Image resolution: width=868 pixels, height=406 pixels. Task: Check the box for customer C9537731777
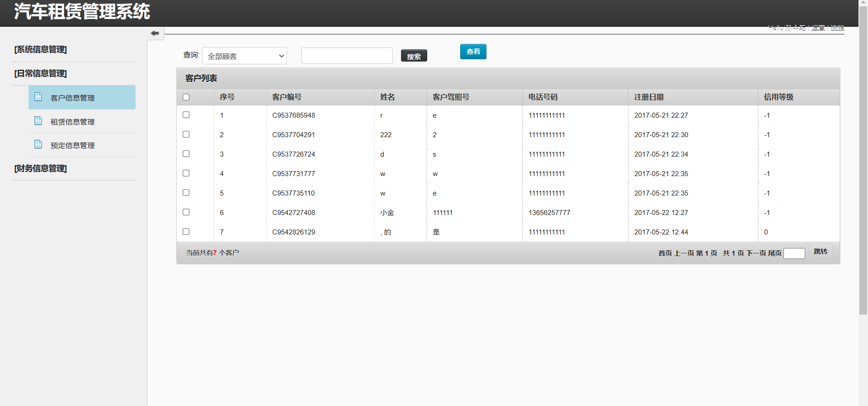(x=186, y=173)
